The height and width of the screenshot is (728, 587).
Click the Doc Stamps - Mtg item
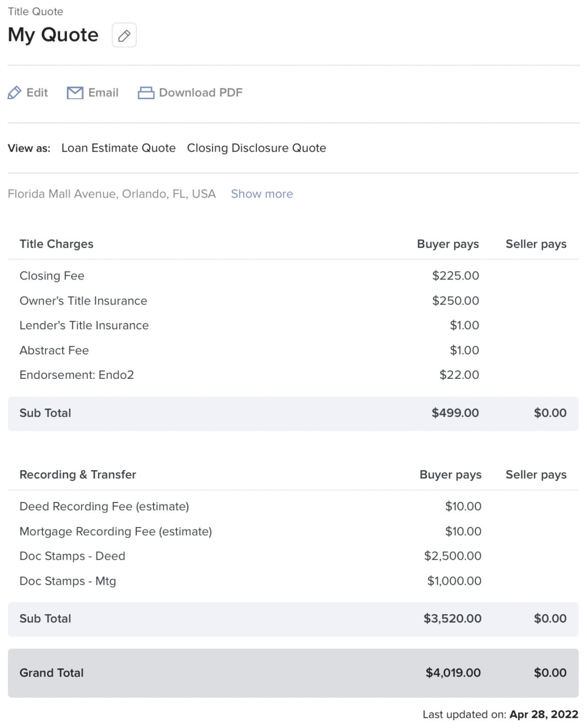pos(67,581)
